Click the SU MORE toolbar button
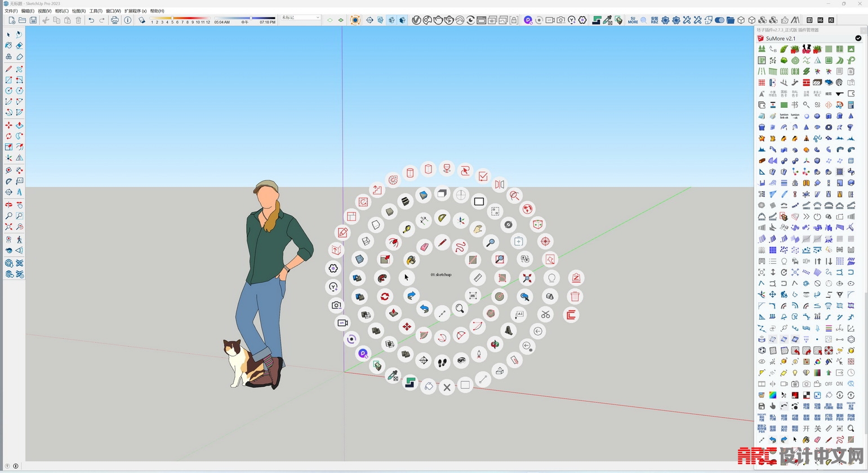The height and width of the screenshot is (473, 868). tap(633, 20)
